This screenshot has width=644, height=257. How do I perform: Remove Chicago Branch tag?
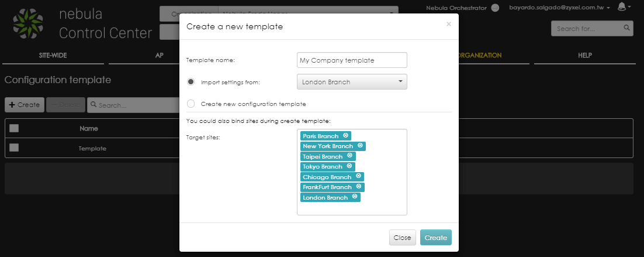[358, 176]
